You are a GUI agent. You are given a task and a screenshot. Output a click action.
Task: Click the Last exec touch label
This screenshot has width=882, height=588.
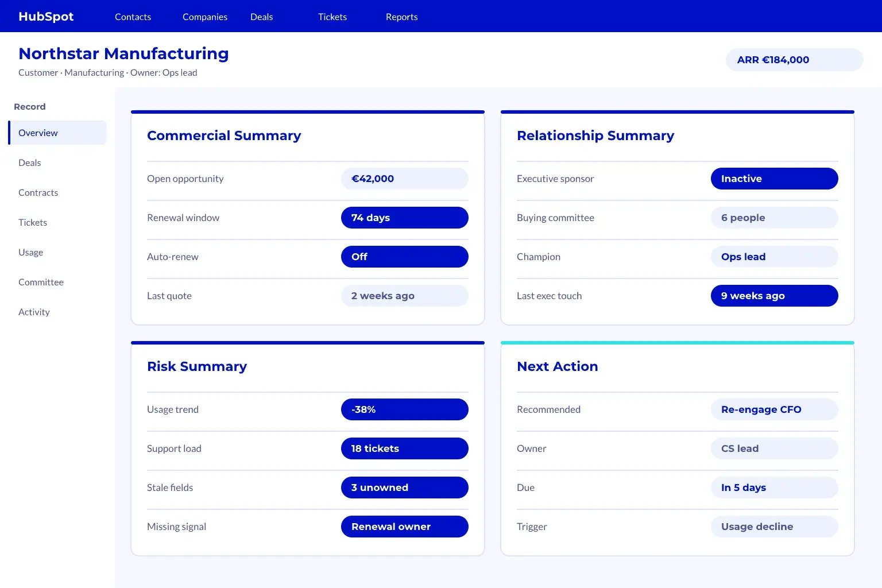tap(549, 296)
